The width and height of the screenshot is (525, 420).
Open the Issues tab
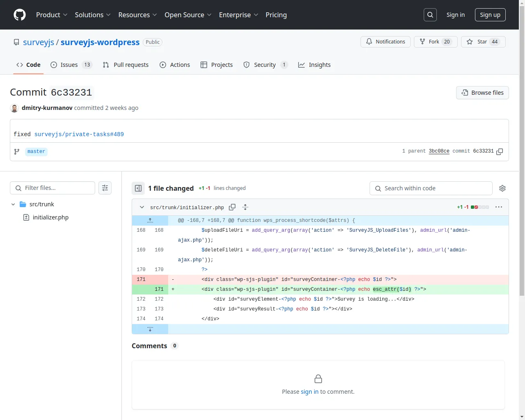click(x=71, y=65)
